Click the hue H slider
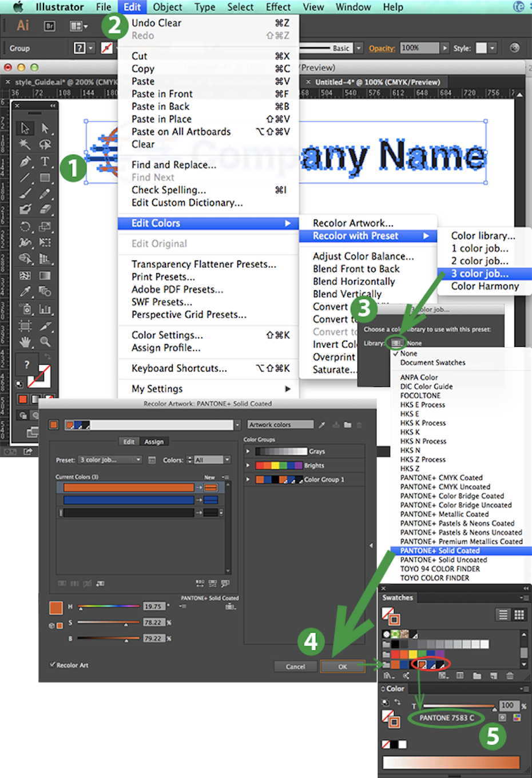The image size is (532, 778). (x=109, y=606)
